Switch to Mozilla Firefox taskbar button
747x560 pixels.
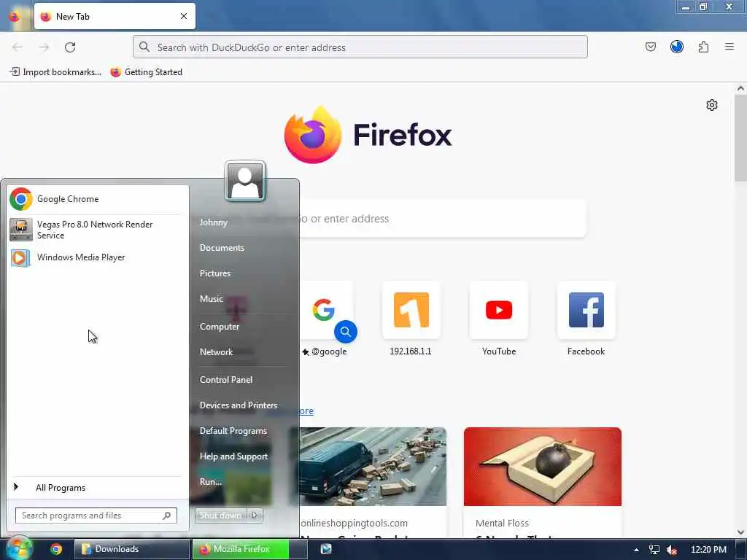tap(249, 549)
